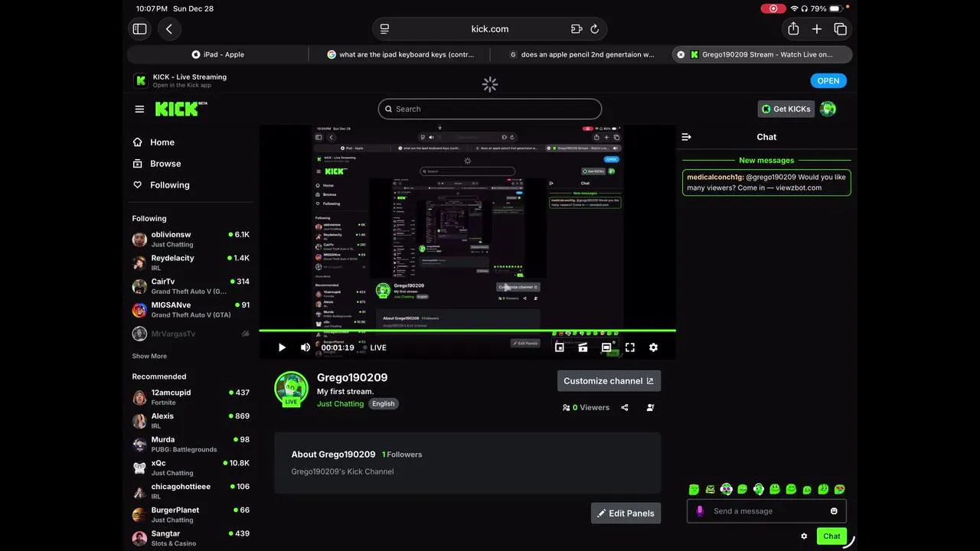The width and height of the screenshot is (980, 551).
Task: Open 12amcupid Fortnite channel
Action: click(x=191, y=397)
